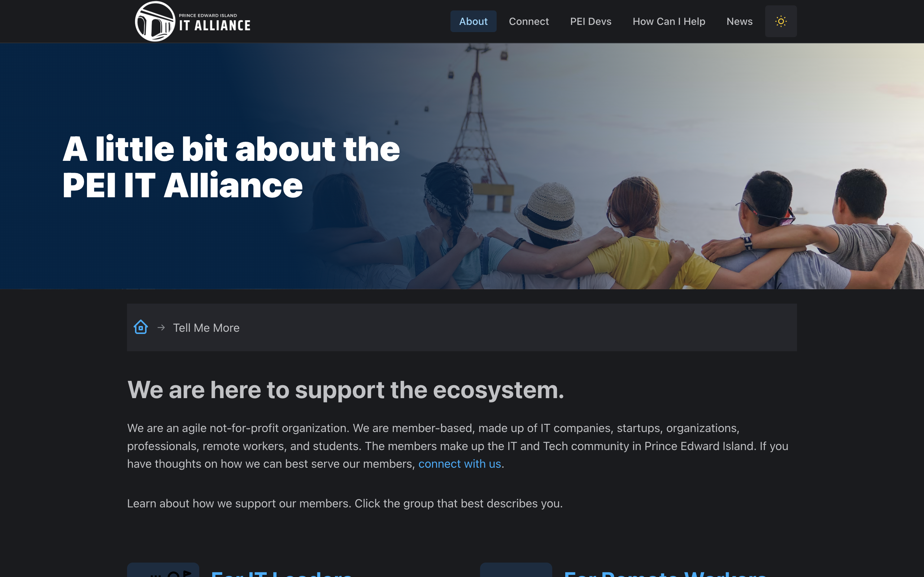The image size is (924, 577).
Task: Click the PEI IT Alliance bridge logo
Action: point(155,21)
